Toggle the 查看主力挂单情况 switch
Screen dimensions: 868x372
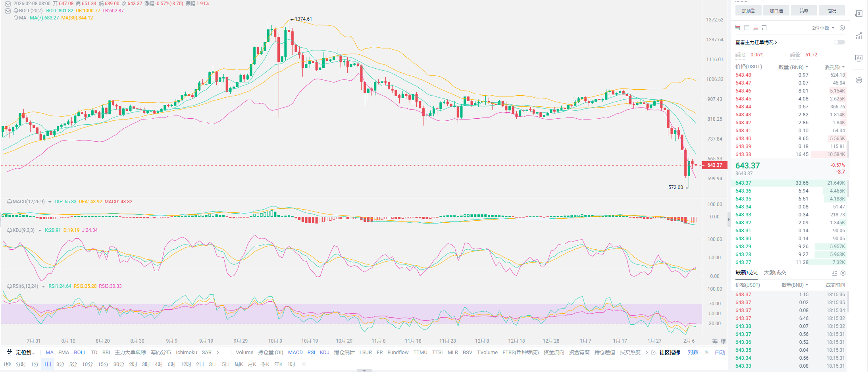click(x=839, y=42)
